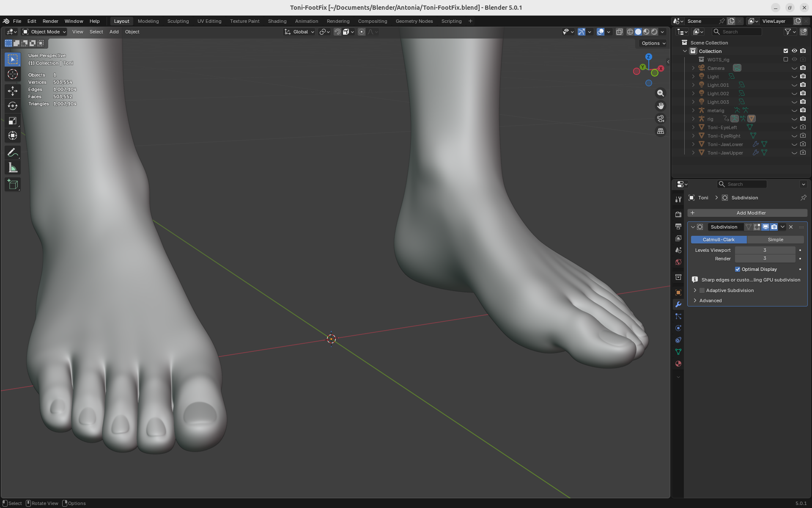
Task: Open the Object Mode dropdown
Action: [x=44, y=32]
